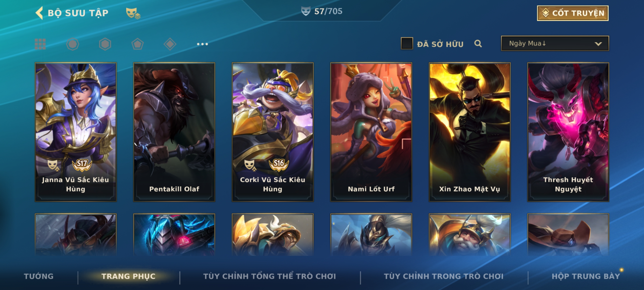Open the Xin Zhao Mật Vụ skin
The image size is (644, 290).
click(470, 132)
